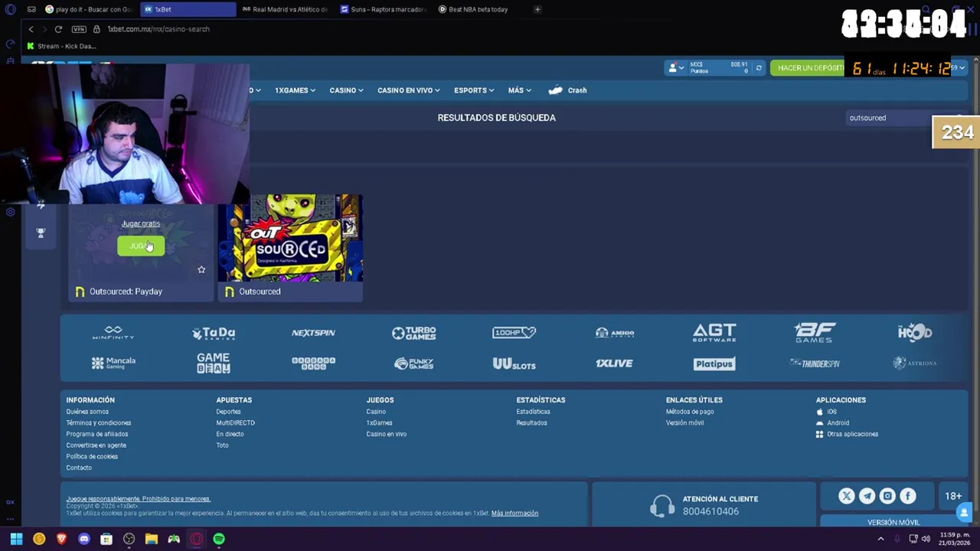Expand the 1XGAMES menu
980x551 pixels.
[295, 90]
